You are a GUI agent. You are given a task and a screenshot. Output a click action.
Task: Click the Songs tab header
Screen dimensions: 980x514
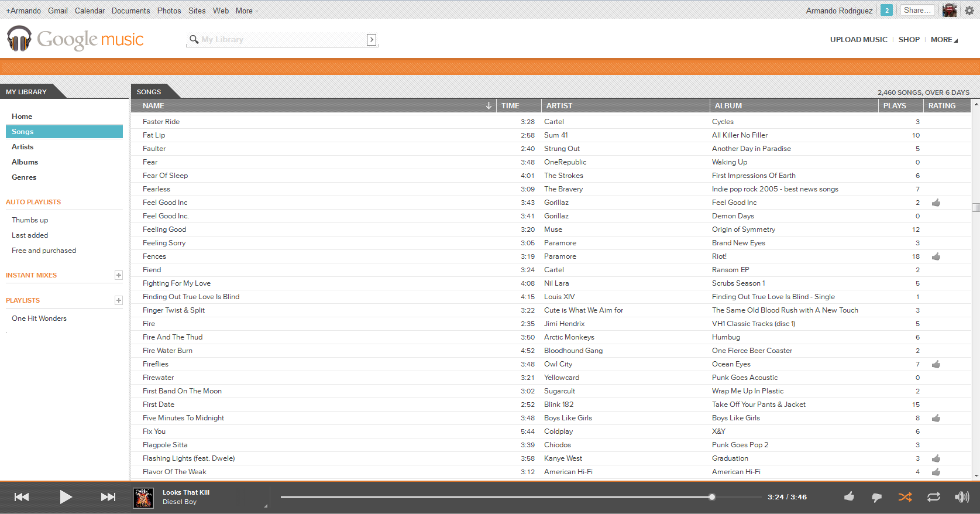[x=149, y=92]
